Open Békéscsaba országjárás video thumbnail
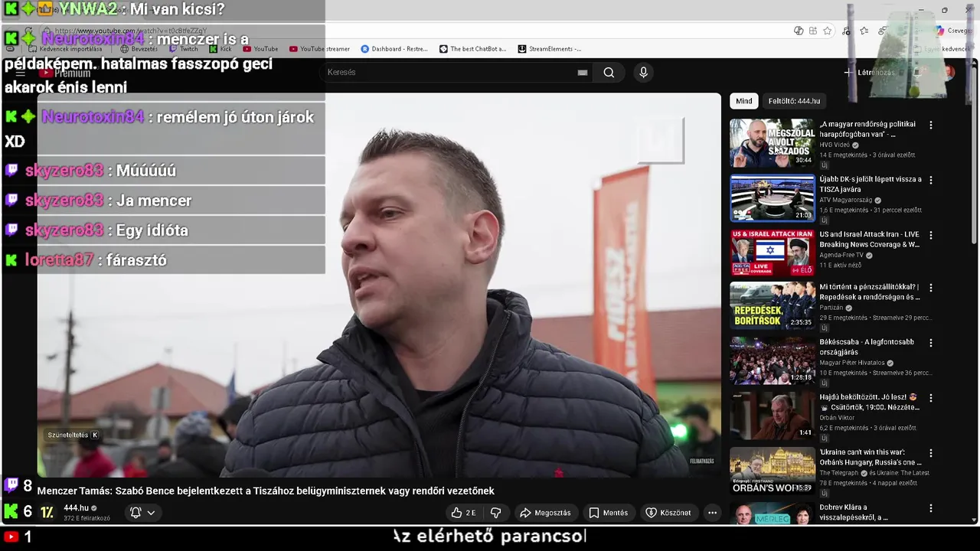This screenshot has width=980, height=551. (772, 361)
